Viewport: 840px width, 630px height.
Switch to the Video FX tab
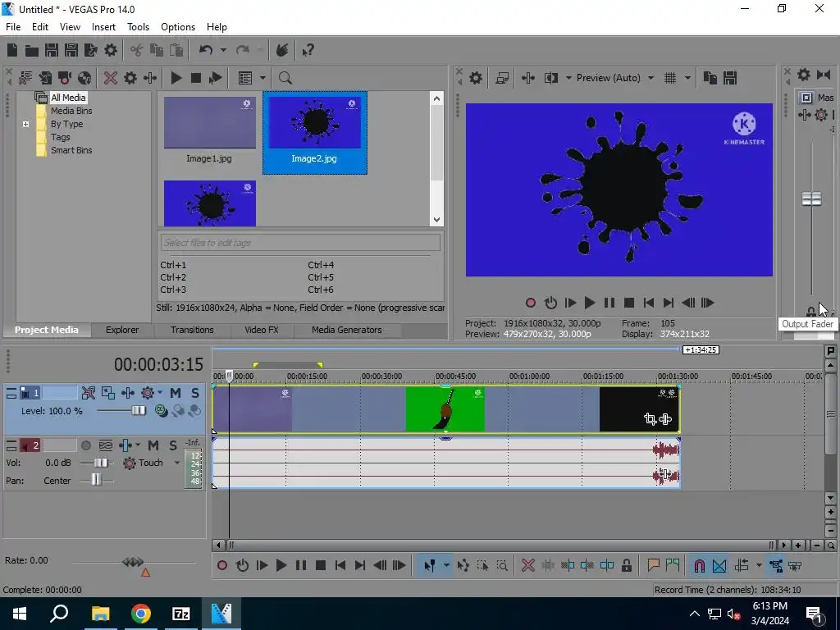[x=262, y=330]
